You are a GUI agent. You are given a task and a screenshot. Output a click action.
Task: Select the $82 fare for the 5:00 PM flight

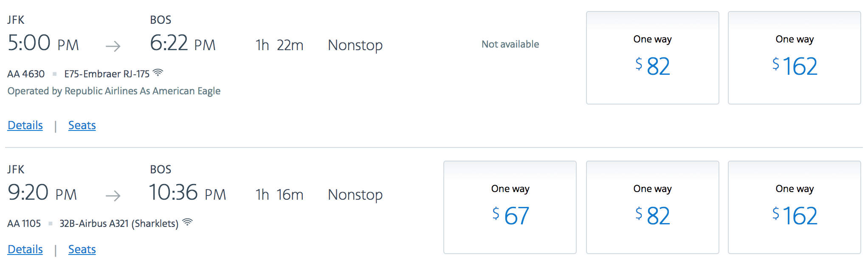click(x=653, y=58)
